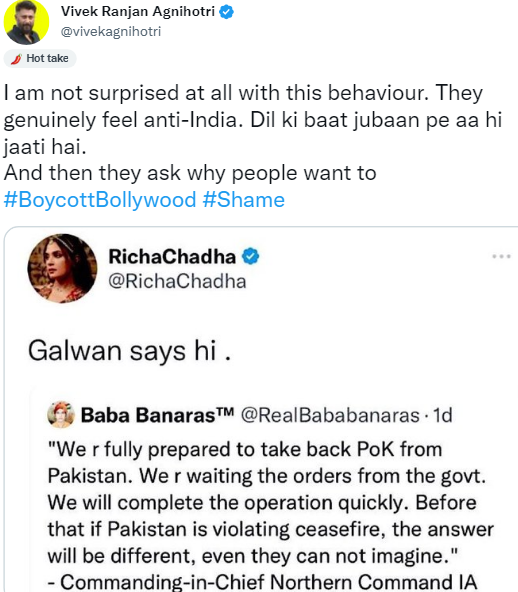
Task: Click the Baba Banaras avatar icon
Action: coord(61,414)
